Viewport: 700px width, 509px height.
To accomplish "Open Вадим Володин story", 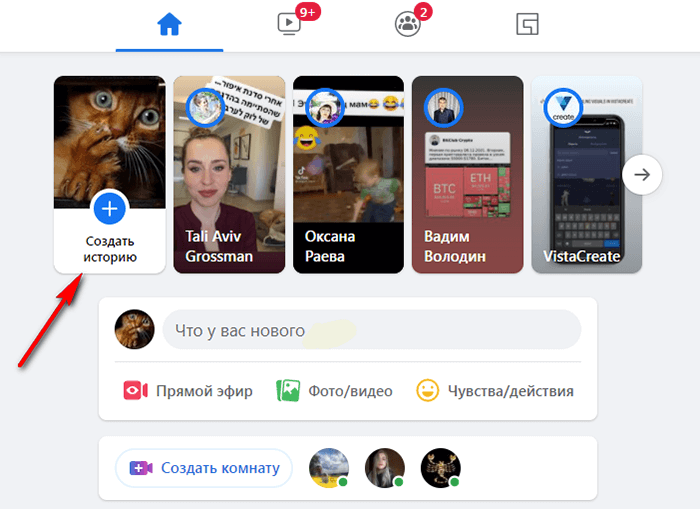I will [467, 174].
